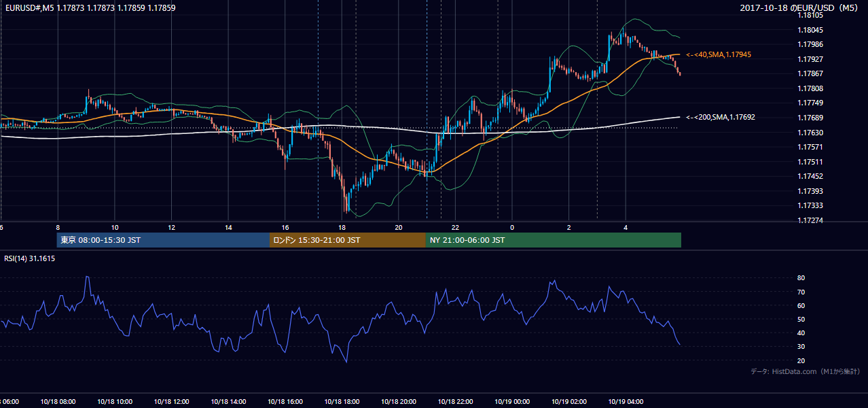Screen dimensions: 868x408
Task: Click the 10/19 00:00 time axis label
Action: tap(512, 402)
